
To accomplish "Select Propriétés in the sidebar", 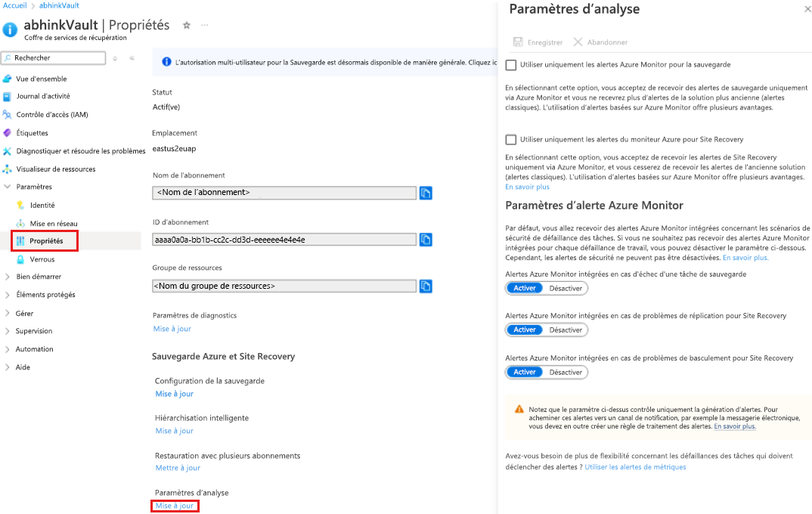I will tap(48, 240).
